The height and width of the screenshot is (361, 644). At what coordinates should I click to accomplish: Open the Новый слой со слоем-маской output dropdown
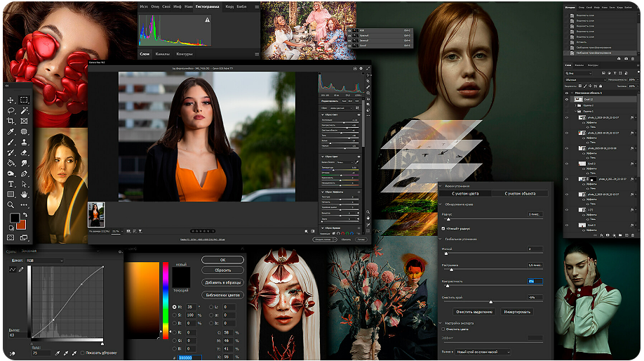tap(483, 352)
